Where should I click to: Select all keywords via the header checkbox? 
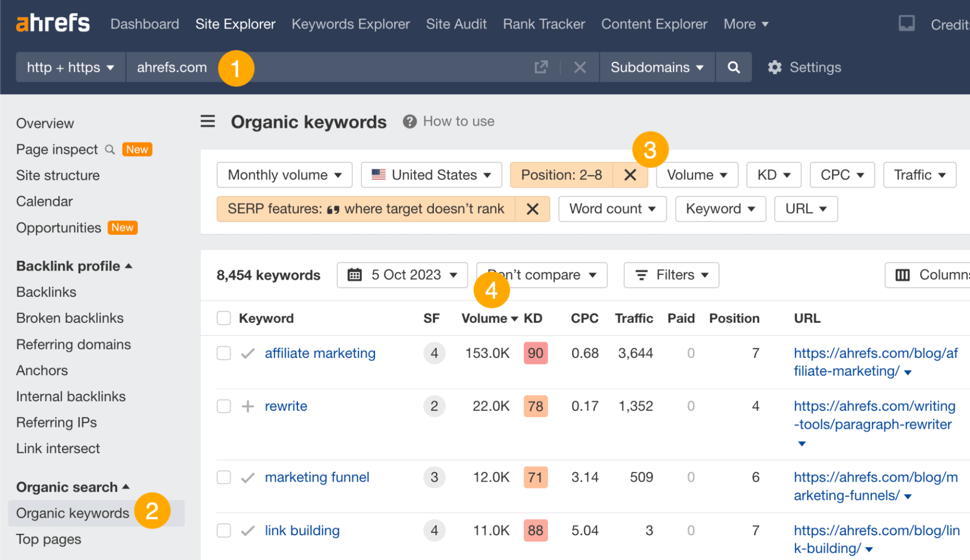pos(223,318)
